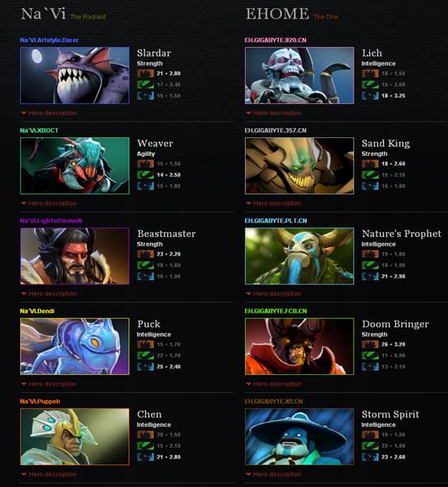Select the Weaver hero portrait
The width and height of the screenshot is (448, 487).
coord(75,166)
